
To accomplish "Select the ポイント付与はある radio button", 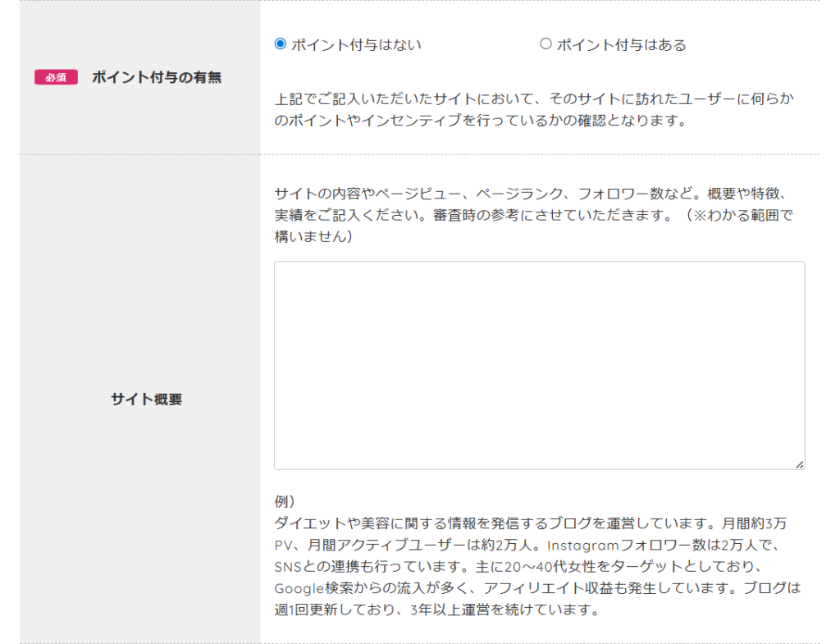I will pyautogui.click(x=546, y=44).
